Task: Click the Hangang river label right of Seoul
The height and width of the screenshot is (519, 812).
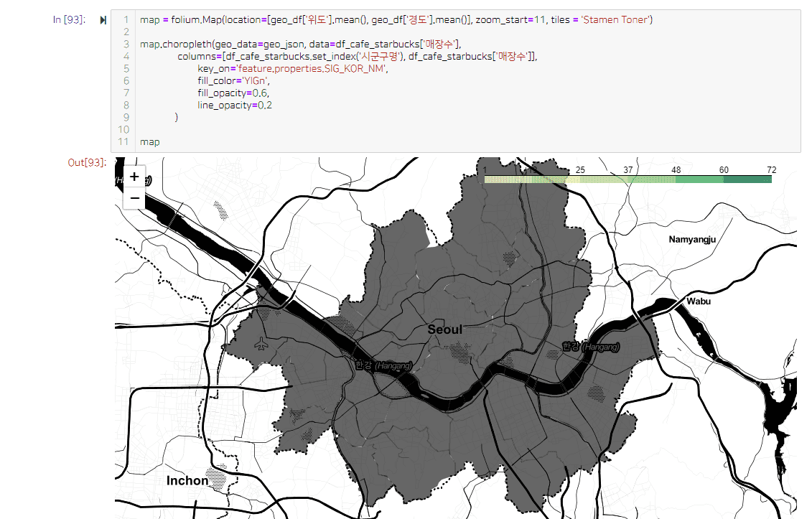Action: coord(591,346)
